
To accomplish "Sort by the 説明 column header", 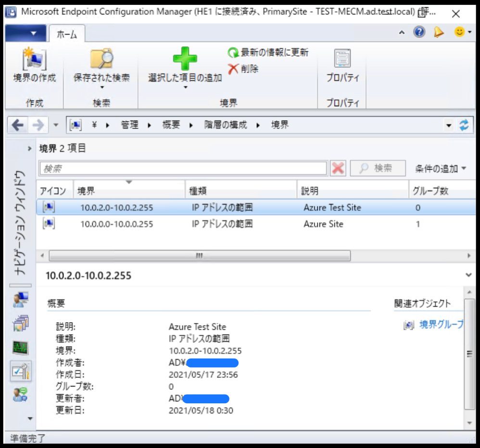I will (x=353, y=191).
